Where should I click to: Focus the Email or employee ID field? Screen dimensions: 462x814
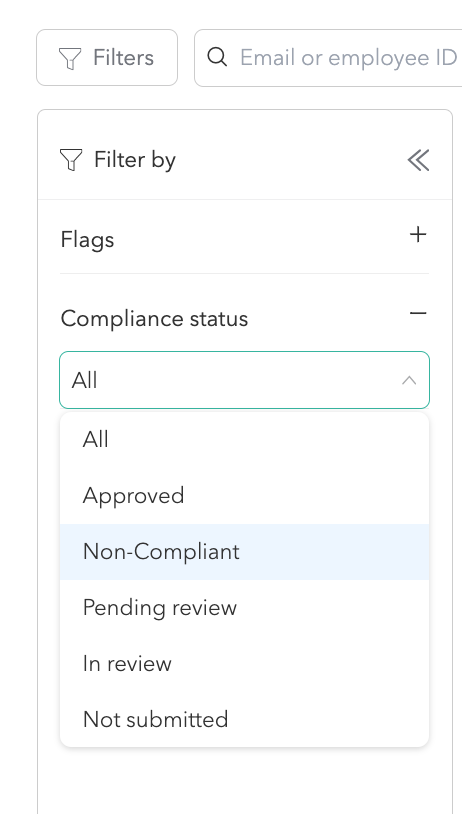pos(329,58)
